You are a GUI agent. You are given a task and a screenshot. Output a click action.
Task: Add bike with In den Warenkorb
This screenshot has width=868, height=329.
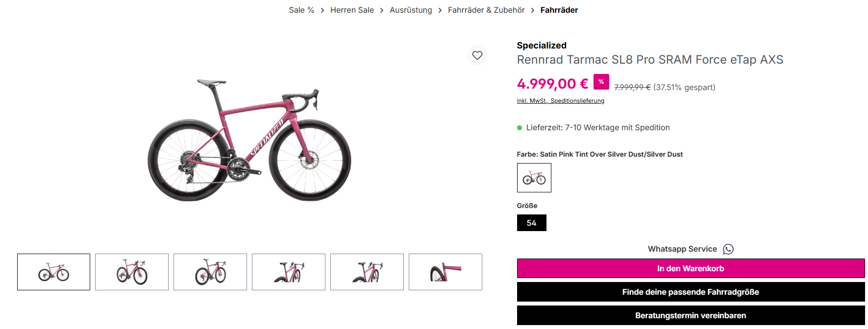coord(690,268)
